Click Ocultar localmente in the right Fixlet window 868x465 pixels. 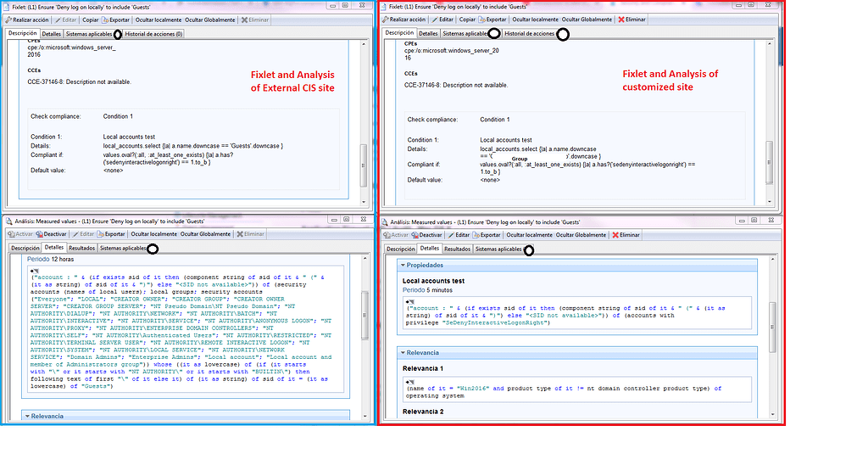536,20
